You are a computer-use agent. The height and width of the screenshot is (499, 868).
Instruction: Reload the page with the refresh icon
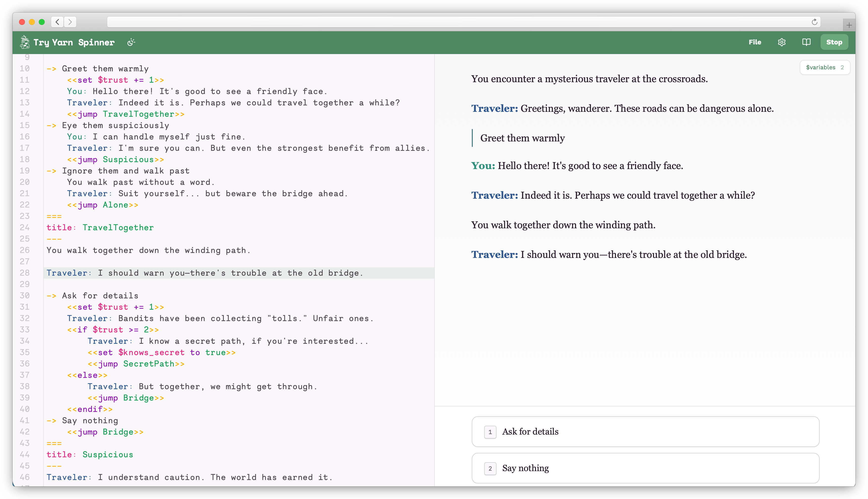tap(814, 22)
